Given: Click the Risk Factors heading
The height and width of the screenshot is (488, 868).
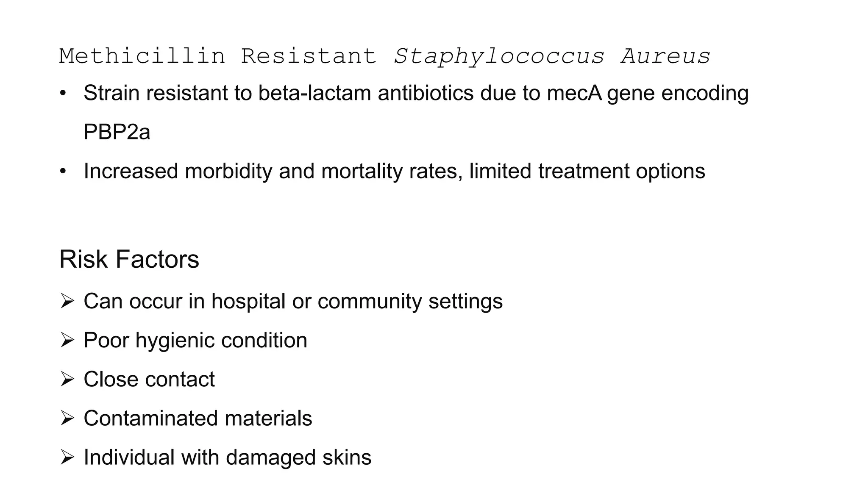Looking at the screenshot, I should (129, 259).
